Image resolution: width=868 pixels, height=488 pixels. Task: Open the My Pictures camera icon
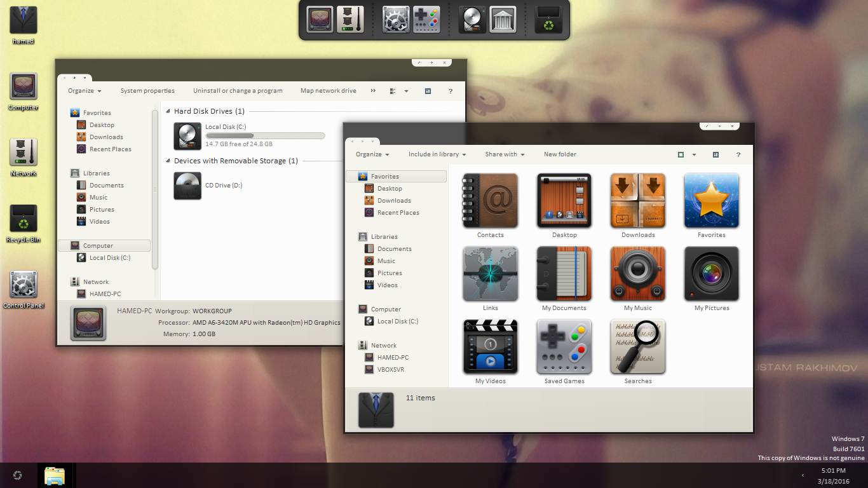pyautogui.click(x=711, y=274)
